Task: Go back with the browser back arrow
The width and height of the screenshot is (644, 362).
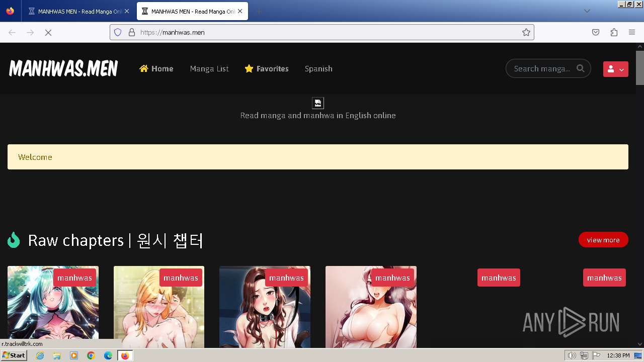Action: [x=12, y=32]
